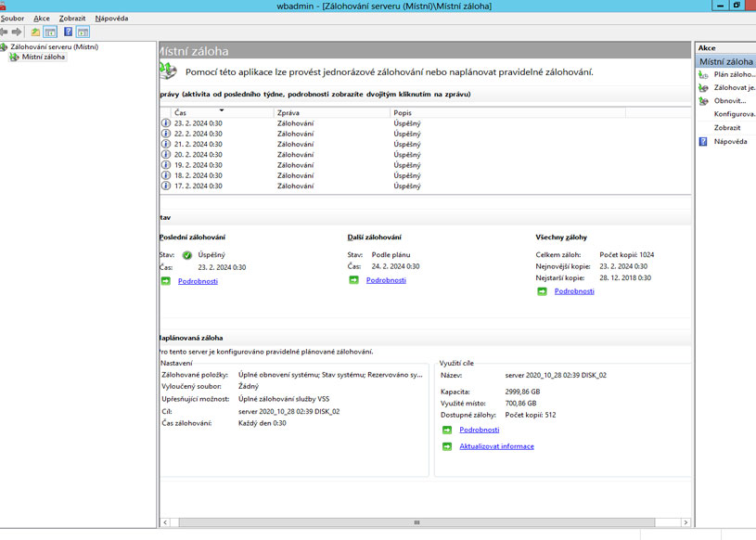Click the Zálohovat jednorázově backup icon
Viewport: 756px width, 540px height.
tap(703, 88)
